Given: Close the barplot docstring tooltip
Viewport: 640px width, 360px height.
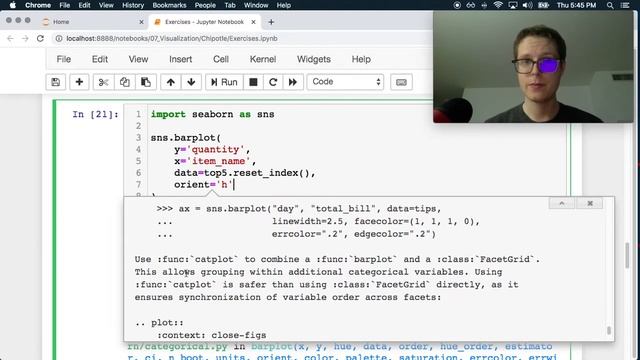Looking at the screenshot, I should (590, 203).
